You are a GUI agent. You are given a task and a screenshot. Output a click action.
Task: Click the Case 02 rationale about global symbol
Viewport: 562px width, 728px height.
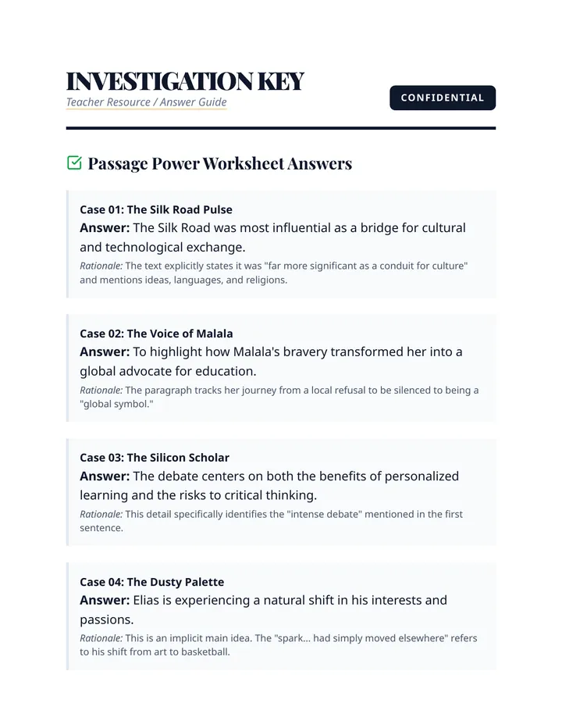click(x=279, y=397)
